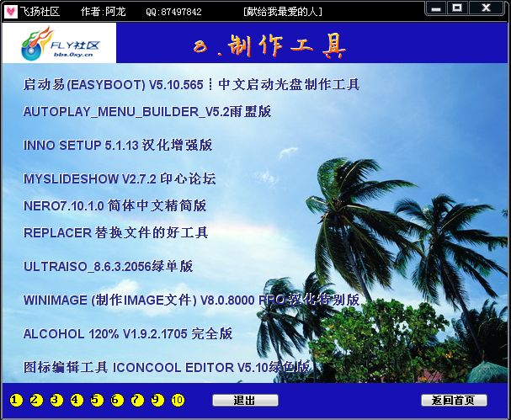Close the 飞扬社区 window

pos(486,8)
